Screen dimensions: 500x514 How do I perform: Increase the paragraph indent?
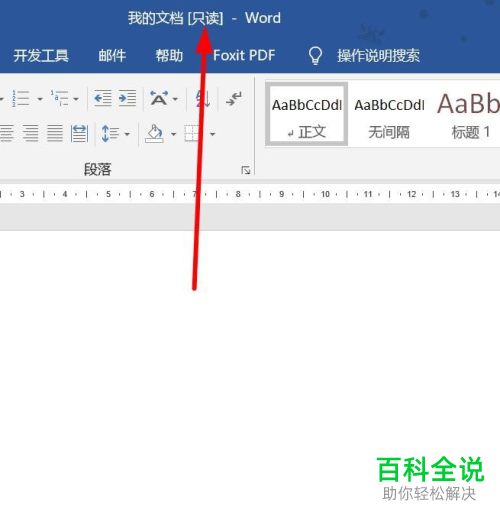(127, 98)
